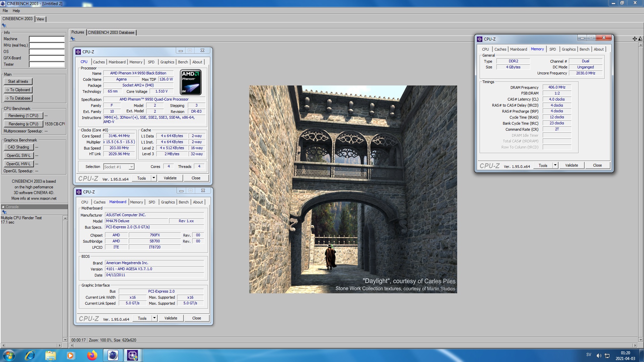The width and height of the screenshot is (644, 362).
Task: Start the OpenGL SW-L test
Action: point(18,156)
